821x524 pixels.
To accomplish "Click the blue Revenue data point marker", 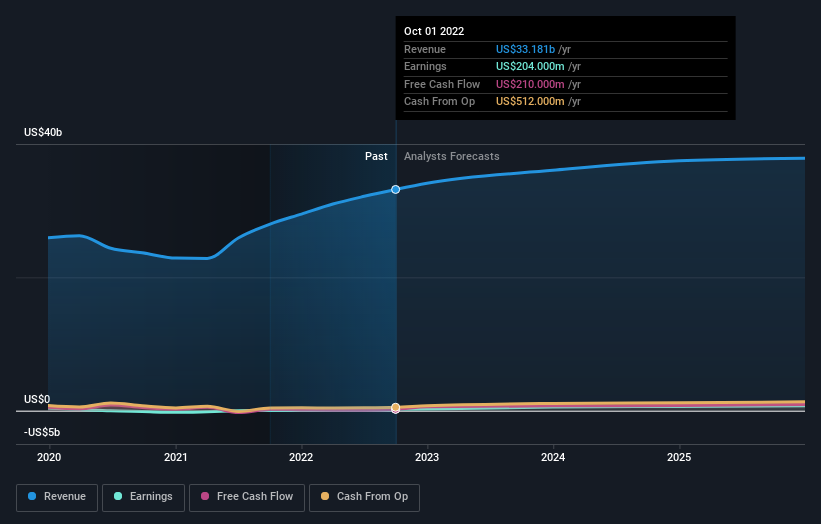I will point(396,189).
